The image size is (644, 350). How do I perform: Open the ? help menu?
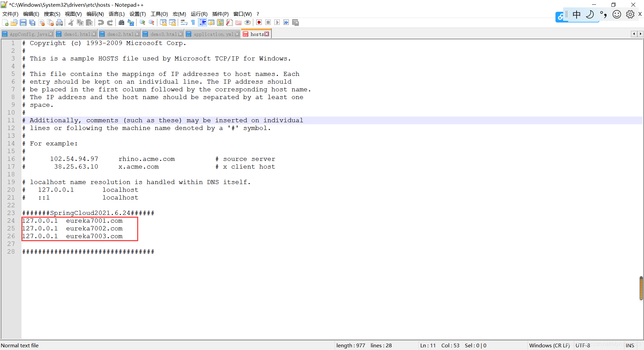click(x=258, y=14)
